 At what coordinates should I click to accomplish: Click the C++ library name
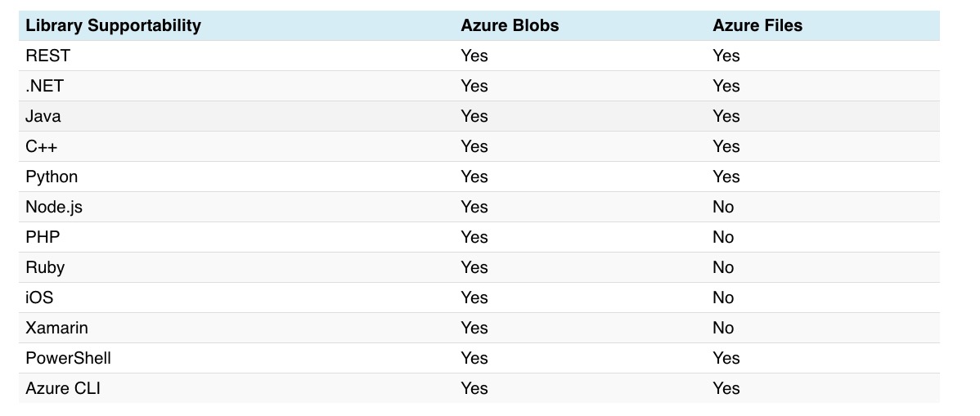click(41, 146)
